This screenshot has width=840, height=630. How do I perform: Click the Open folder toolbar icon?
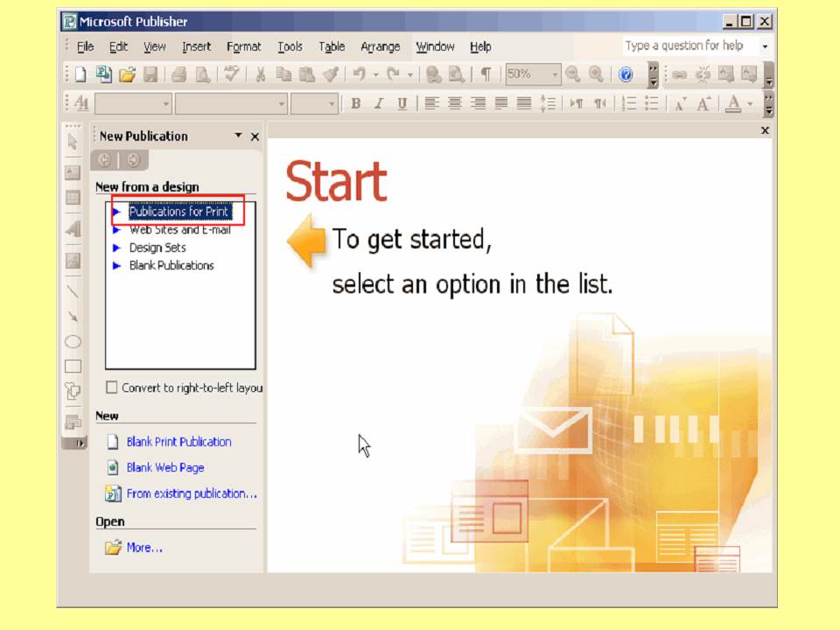[128, 73]
